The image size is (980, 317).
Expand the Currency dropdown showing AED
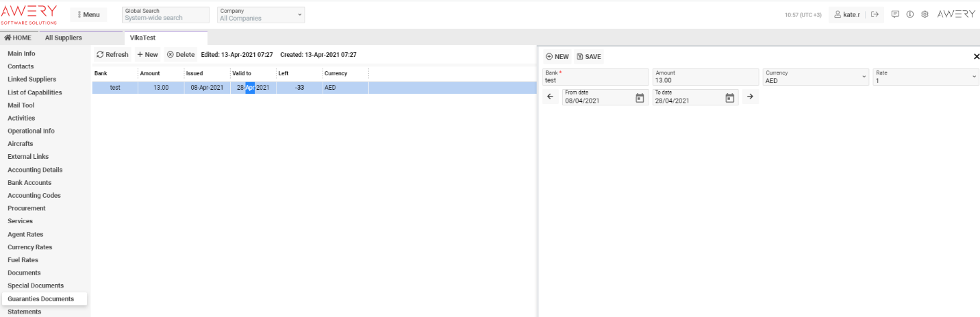815,77
